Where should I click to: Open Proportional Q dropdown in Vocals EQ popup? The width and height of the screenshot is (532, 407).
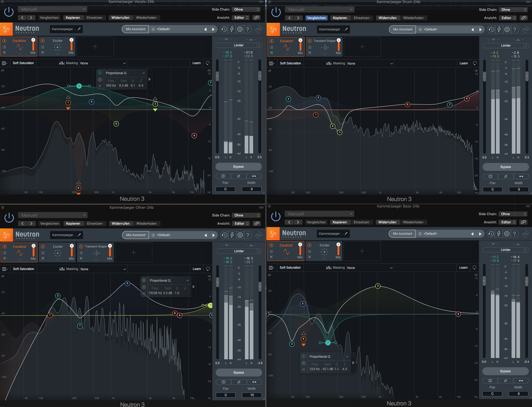(125, 73)
